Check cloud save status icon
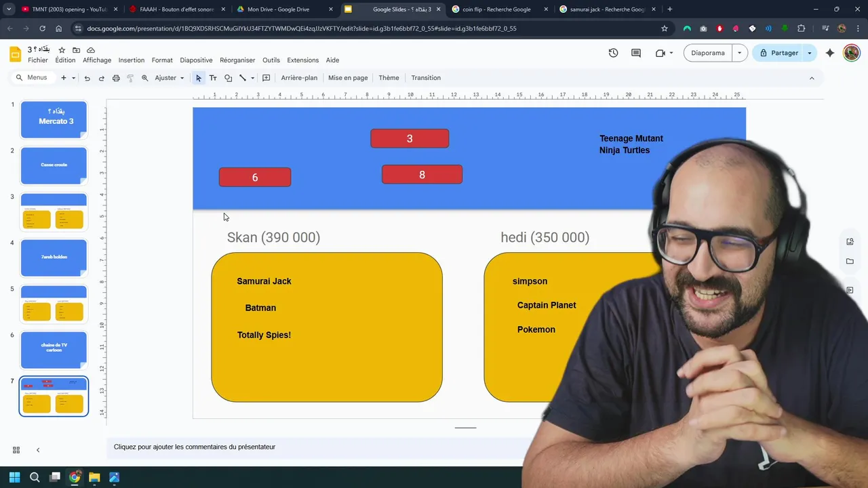 91,50
